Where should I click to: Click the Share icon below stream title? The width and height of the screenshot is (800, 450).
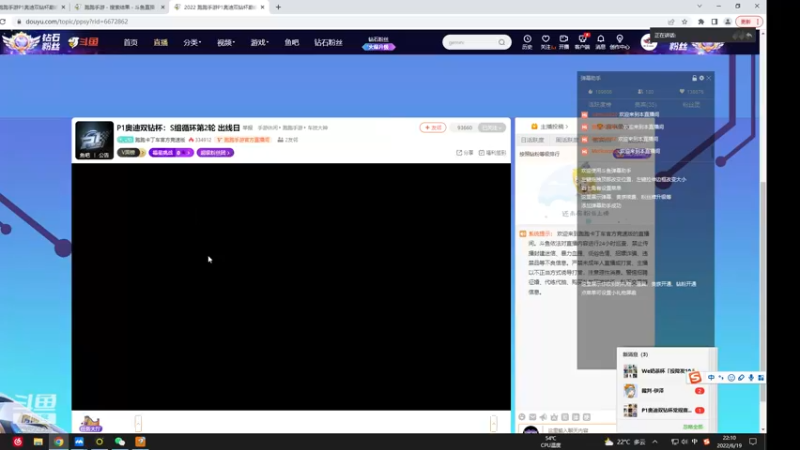464,153
